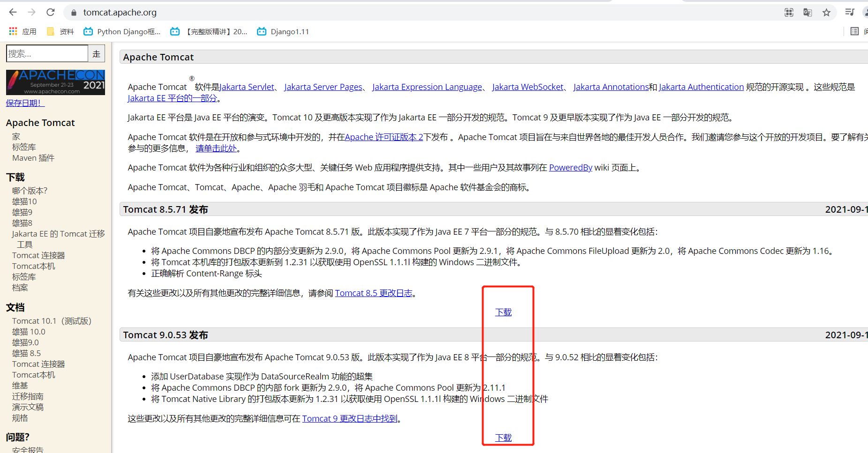Viewport: 868px width, 453px height.
Task: Open 规格 sidebar link
Action: point(20,418)
